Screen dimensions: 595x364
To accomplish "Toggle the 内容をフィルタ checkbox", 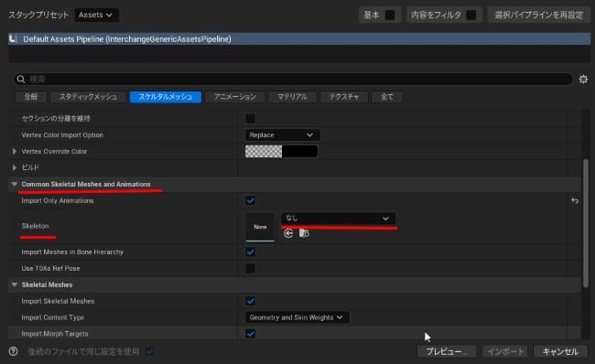I will 471,16.
